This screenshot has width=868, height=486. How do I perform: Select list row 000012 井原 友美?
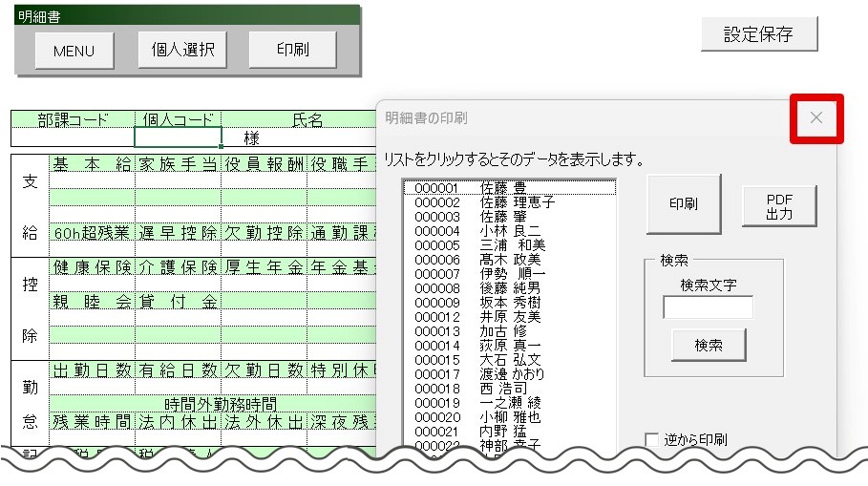(x=509, y=318)
